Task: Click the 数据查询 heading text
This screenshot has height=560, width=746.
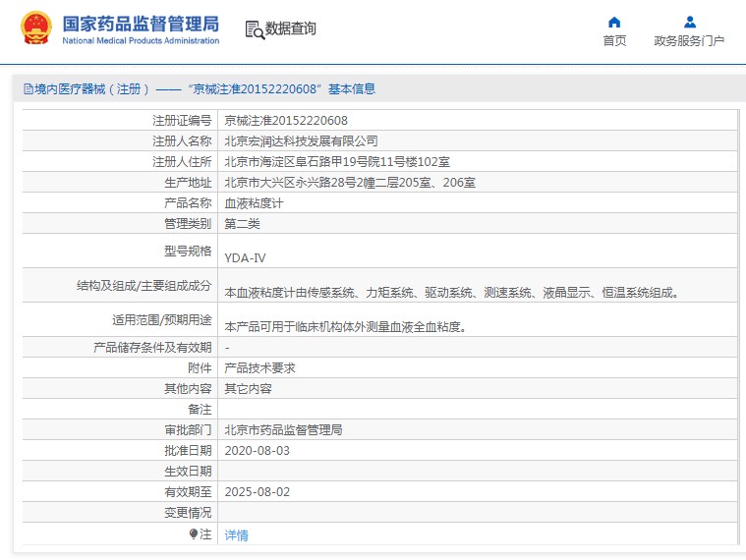Action: [291, 29]
